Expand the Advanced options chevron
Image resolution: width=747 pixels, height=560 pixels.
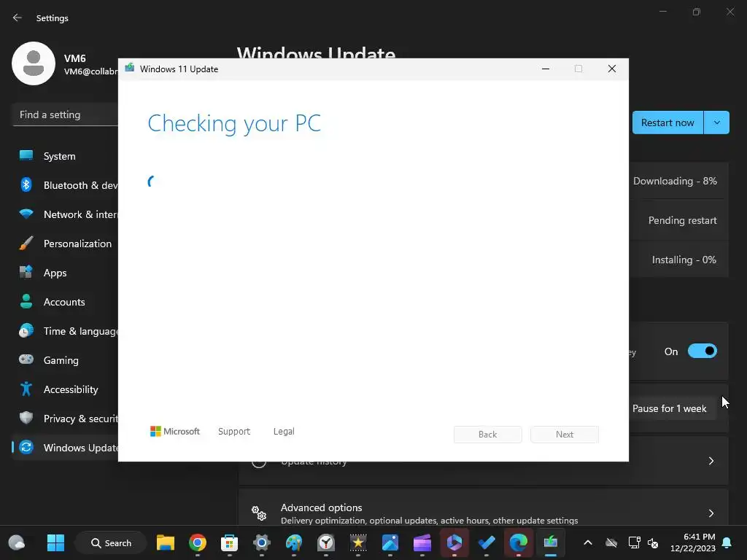point(711,513)
